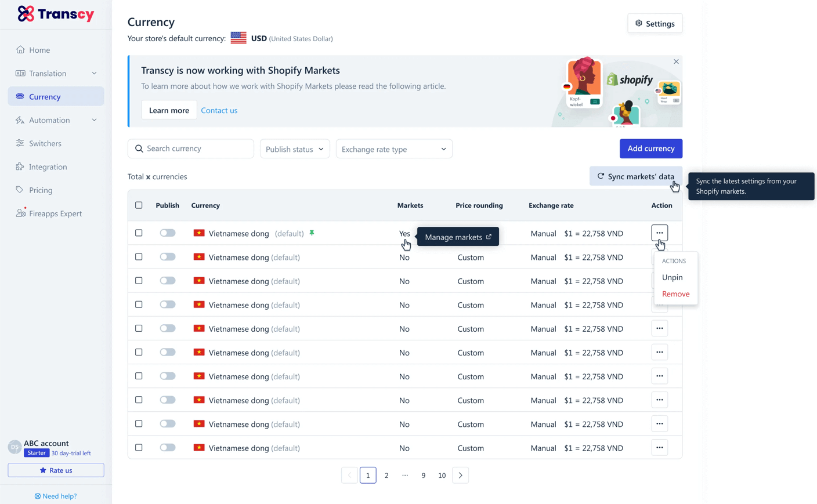Go to page 2 of the currency list
The width and height of the screenshot is (817, 504).
[x=386, y=475]
